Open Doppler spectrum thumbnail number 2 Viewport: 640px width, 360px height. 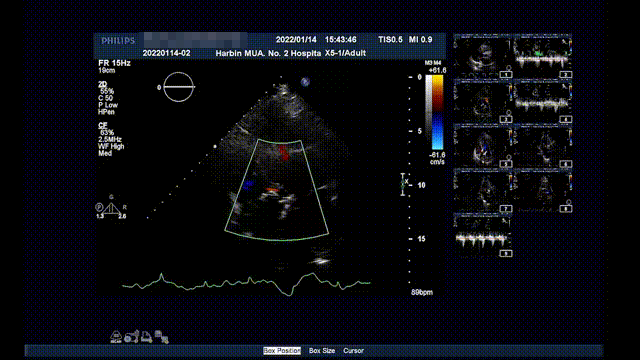pyautogui.click(x=542, y=57)
